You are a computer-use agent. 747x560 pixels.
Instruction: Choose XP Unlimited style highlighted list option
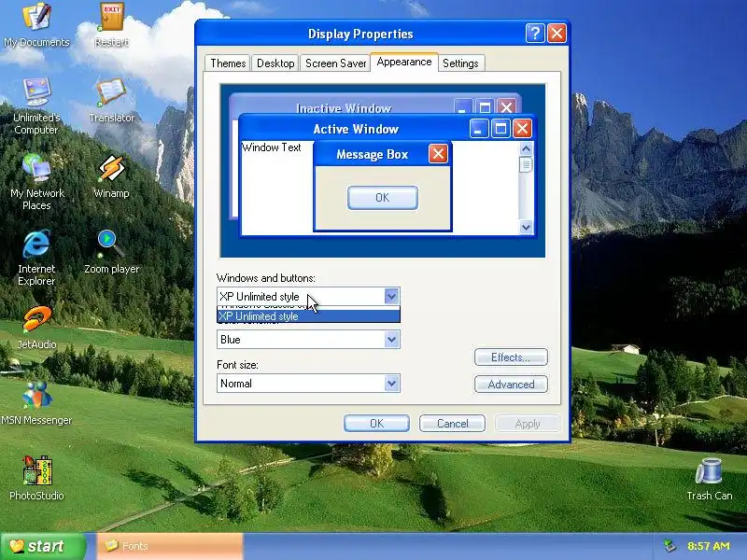point(308,316)
